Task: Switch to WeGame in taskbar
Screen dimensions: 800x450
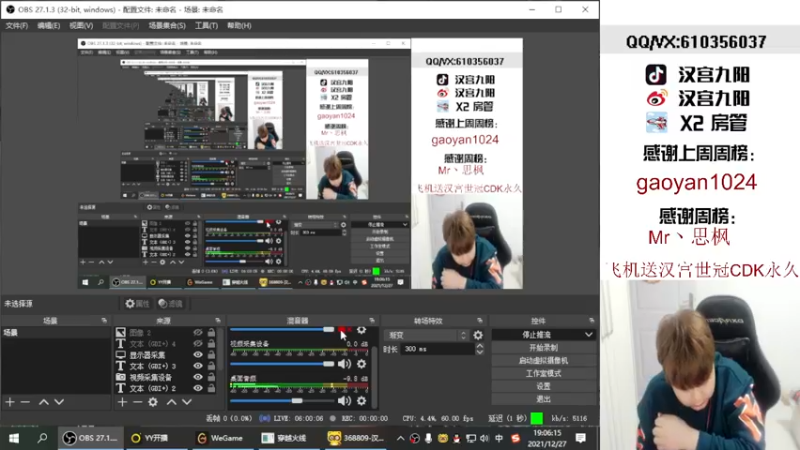Action: (x=220, y=438)
